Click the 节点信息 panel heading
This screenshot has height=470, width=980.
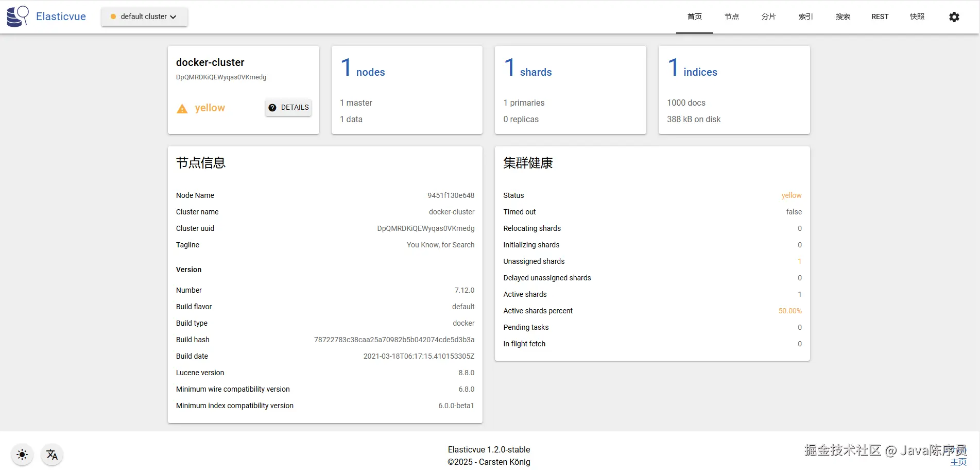coord(201,163)
